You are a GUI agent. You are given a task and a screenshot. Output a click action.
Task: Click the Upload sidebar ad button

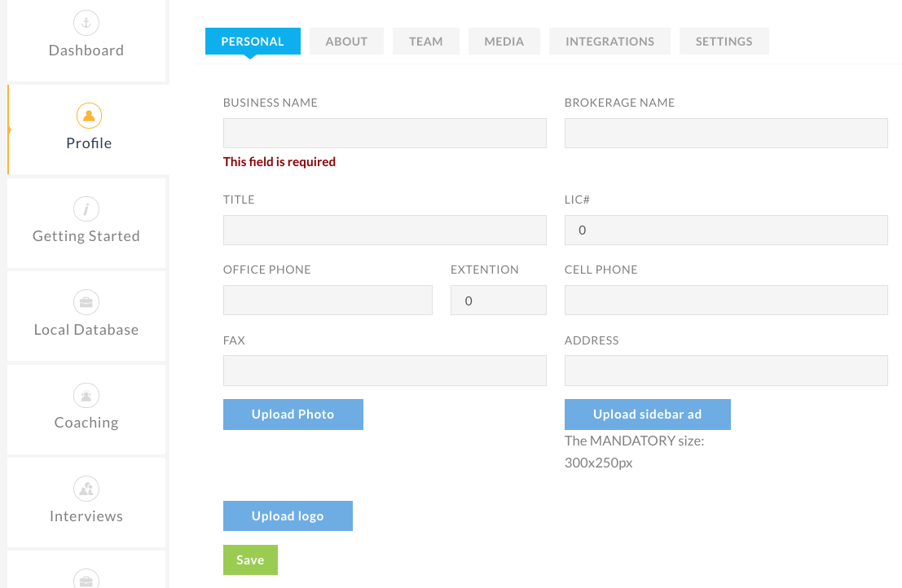point(648,415)
